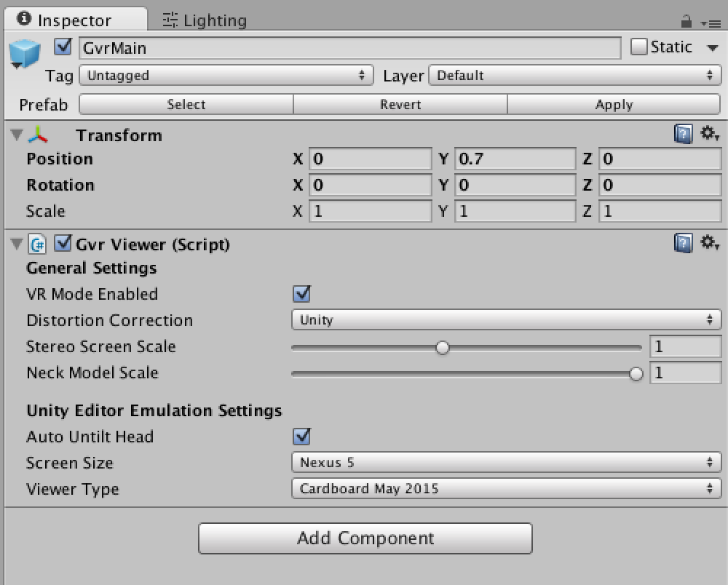
Task: Uncheck VR Mode Enabled
Action: click(302, 294)
